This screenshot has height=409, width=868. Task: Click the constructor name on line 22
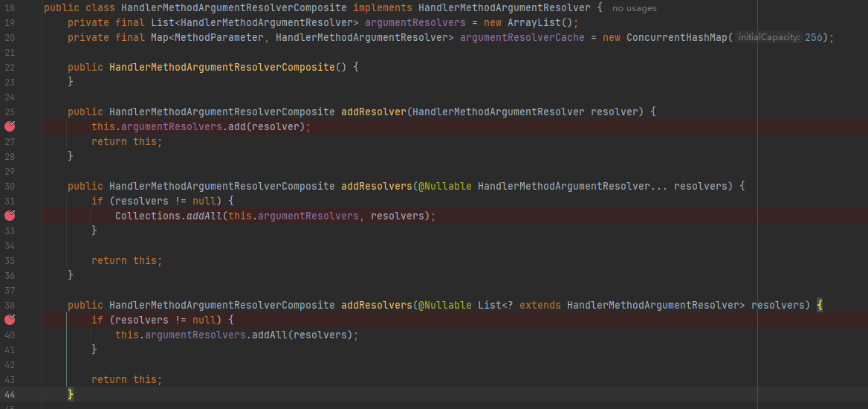point(221,67)
